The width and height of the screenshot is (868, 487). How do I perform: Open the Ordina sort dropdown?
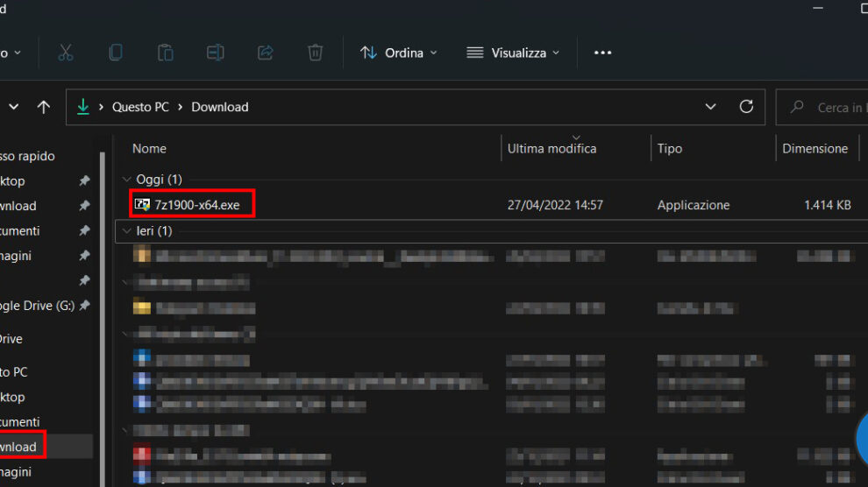click(x=398, y=53)
